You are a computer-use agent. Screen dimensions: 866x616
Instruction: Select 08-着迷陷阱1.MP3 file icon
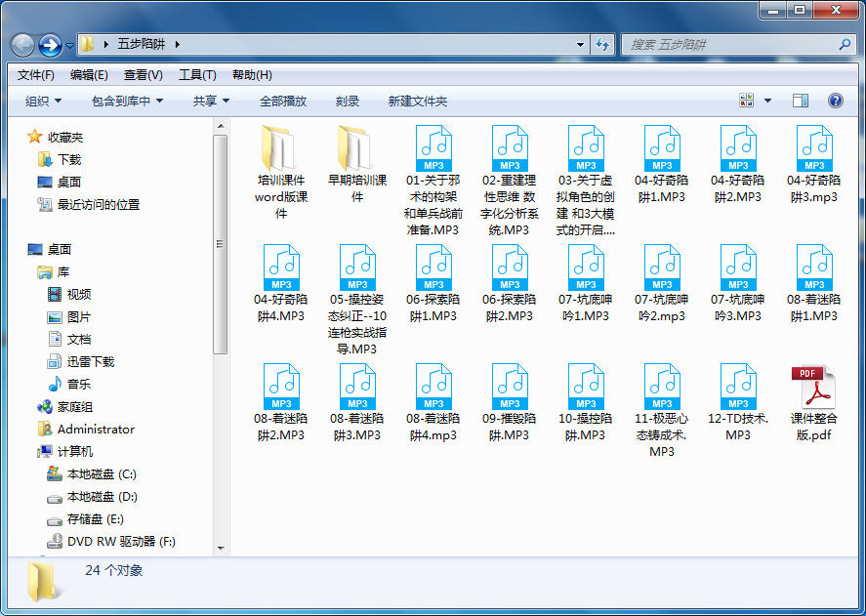pos(814,267)
